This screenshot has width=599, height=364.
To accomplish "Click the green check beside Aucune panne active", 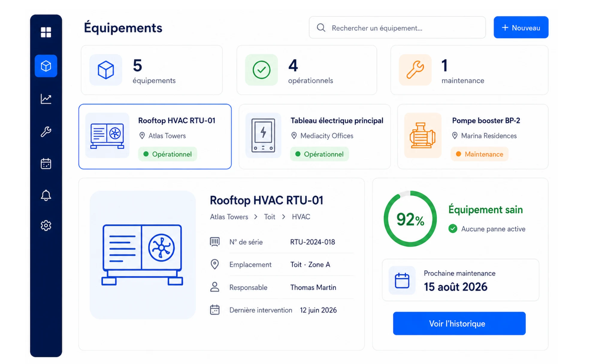I will pyautogui.click(x=453, y=229).
